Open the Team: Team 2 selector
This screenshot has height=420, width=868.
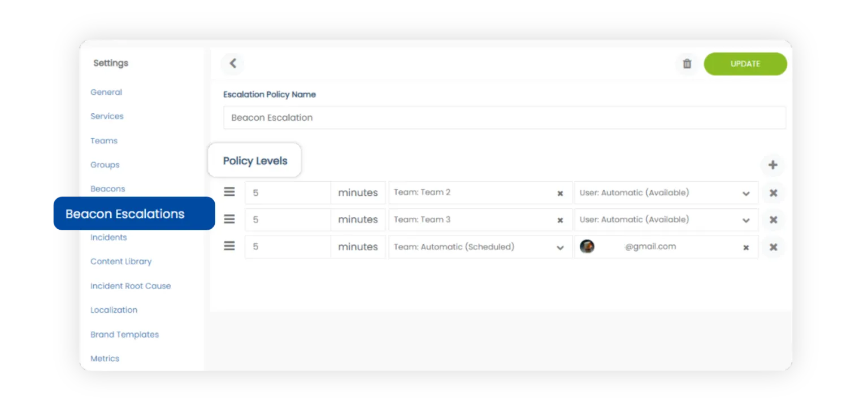click(480, 193)
